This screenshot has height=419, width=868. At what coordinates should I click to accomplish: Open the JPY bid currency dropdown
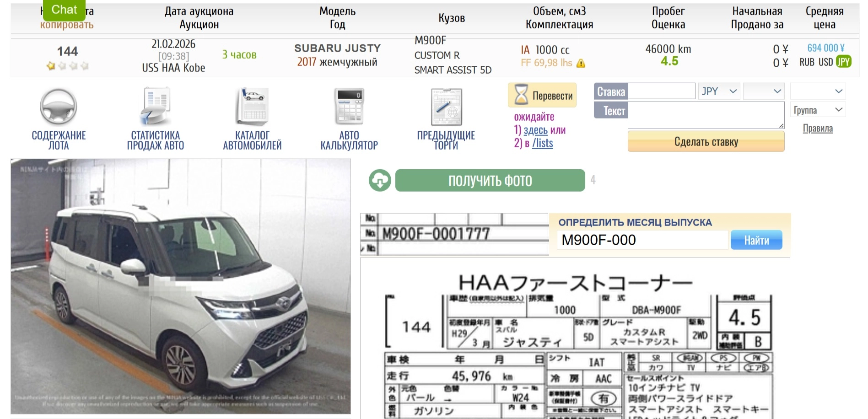pyautogui.click(x=719, y=91)
